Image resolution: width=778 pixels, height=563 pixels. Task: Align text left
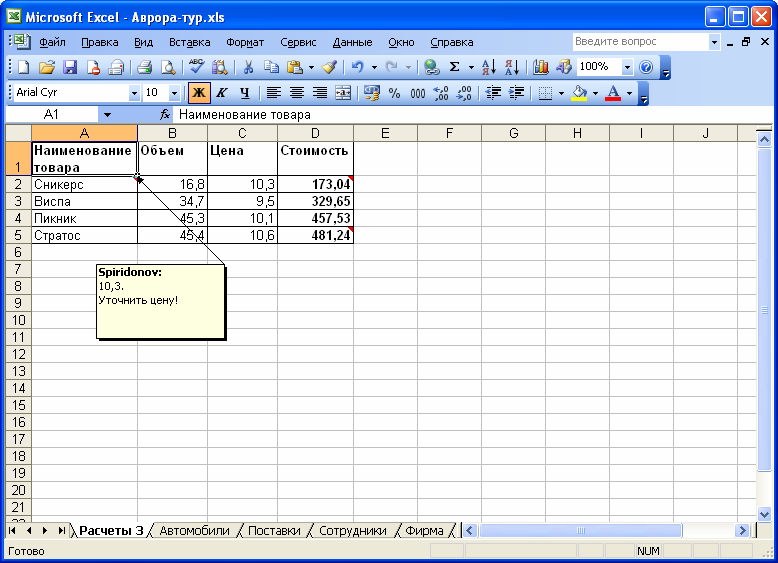(273, 93)
